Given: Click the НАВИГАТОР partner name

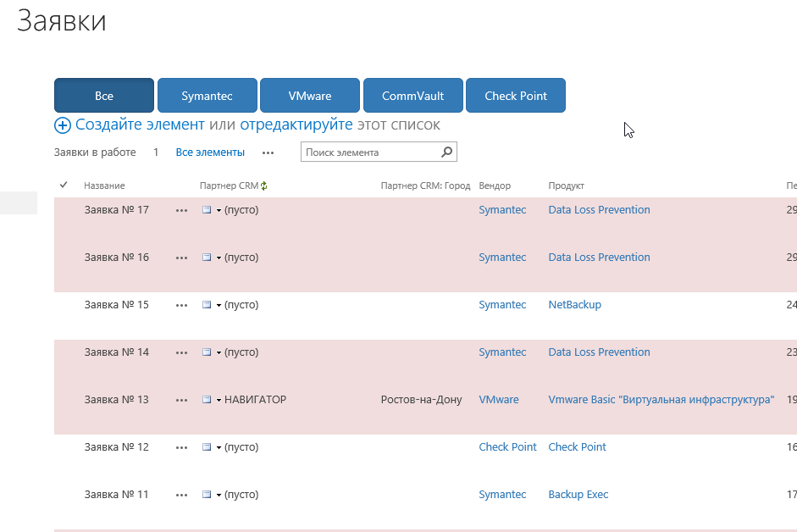Looking at the screenshot, I should [255, 400].
